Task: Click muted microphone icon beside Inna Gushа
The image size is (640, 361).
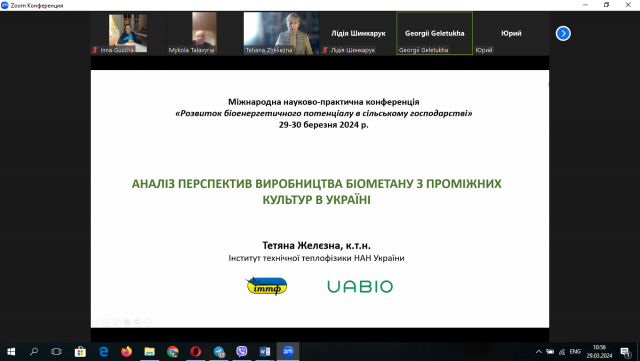Action: tap(95, 50)
